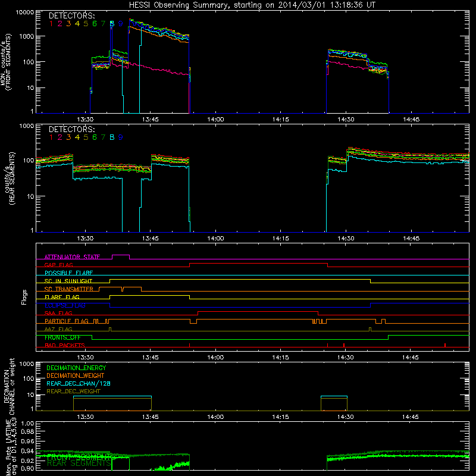Click the AAZ_FLAG label
Image resolution: width=476 pixels, height=476 pixels.
pos(58,330)
